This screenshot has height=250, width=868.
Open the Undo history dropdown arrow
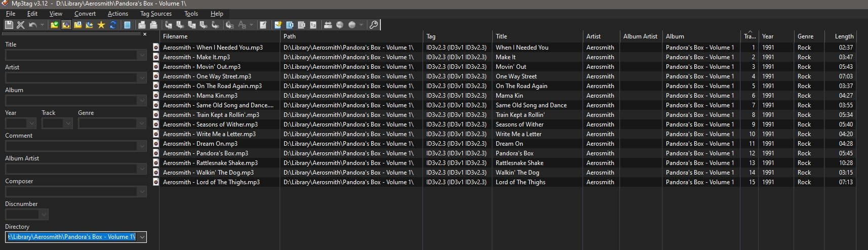(x=42, y=25)
